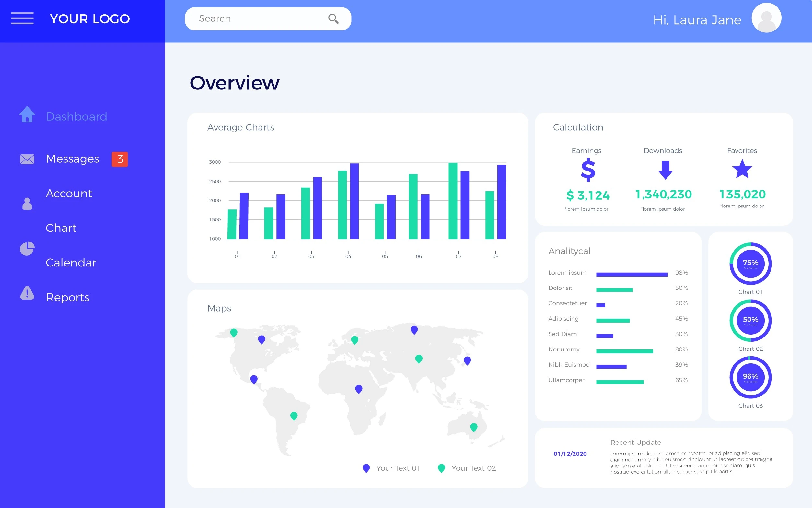Click the Recent Update heading
The width and height of the screenshot is (812, 508).
636,443
